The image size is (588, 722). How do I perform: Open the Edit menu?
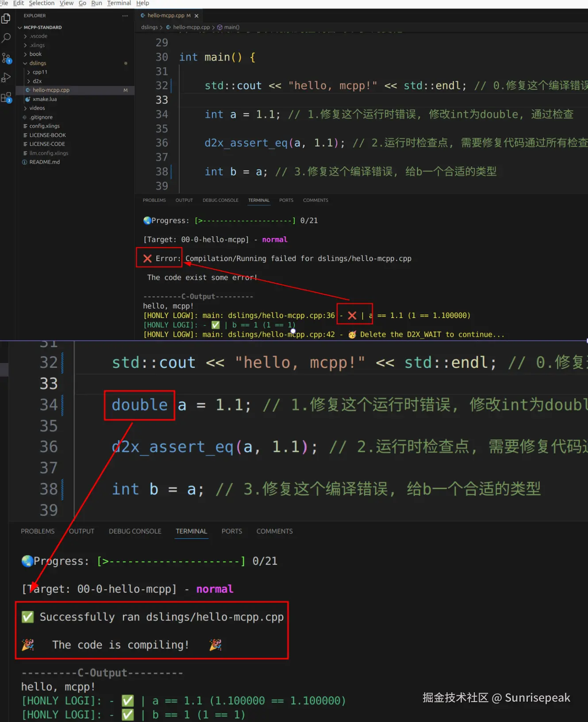(19, 3)
